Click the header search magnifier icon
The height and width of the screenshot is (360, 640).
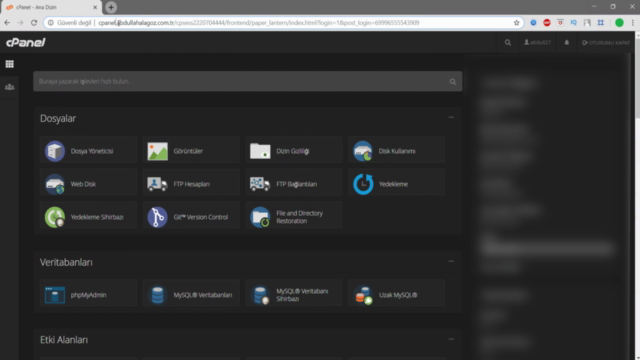[x=508, y=42]
